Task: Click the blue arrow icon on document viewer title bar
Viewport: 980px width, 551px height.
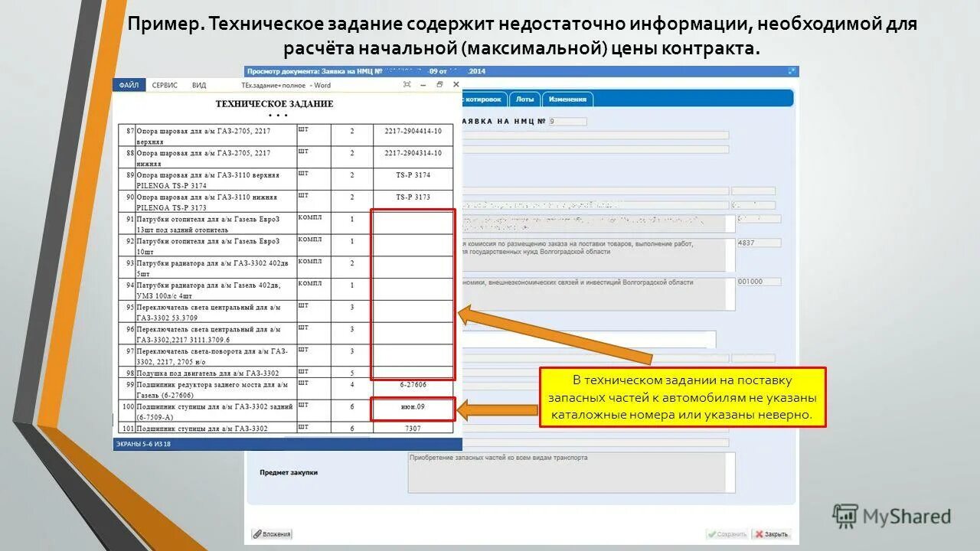Action: [792, 70]
